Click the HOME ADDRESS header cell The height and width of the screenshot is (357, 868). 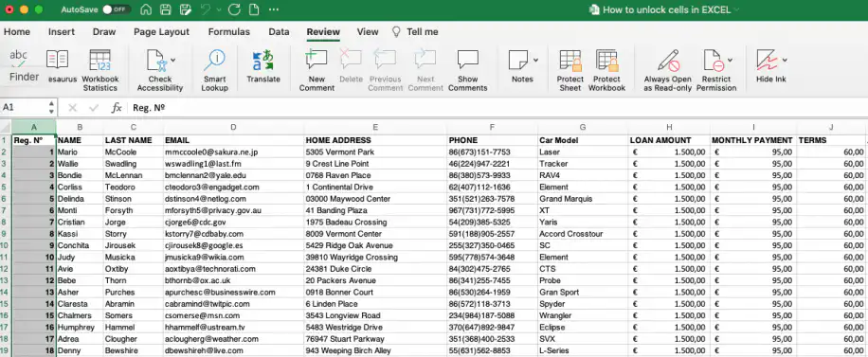pos(375,140)
